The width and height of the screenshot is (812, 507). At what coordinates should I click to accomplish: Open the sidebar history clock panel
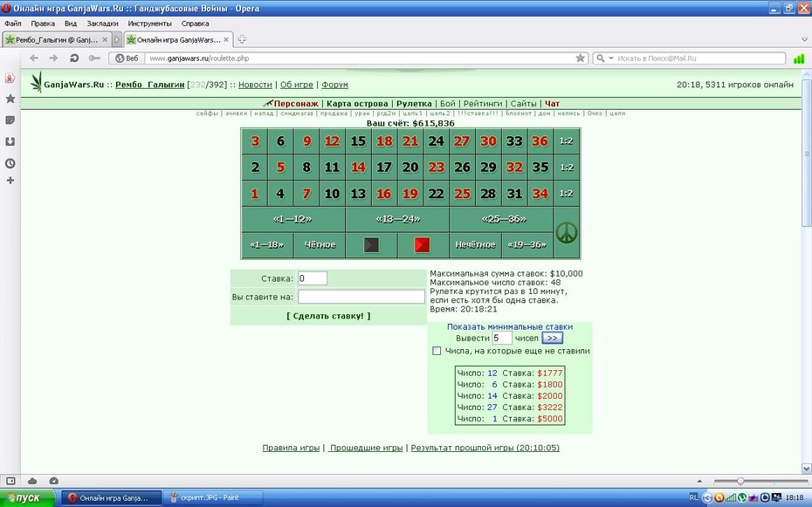tap(10, 163)
